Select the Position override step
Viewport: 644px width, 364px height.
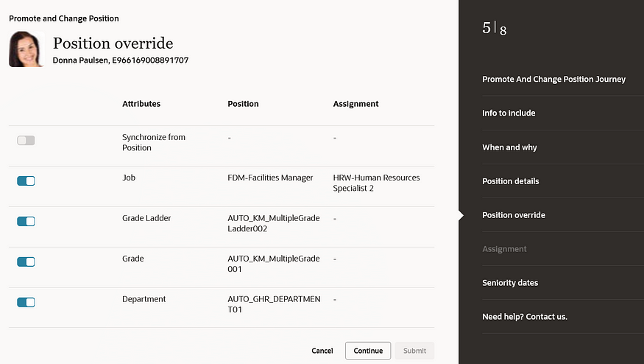click(513, 215)
